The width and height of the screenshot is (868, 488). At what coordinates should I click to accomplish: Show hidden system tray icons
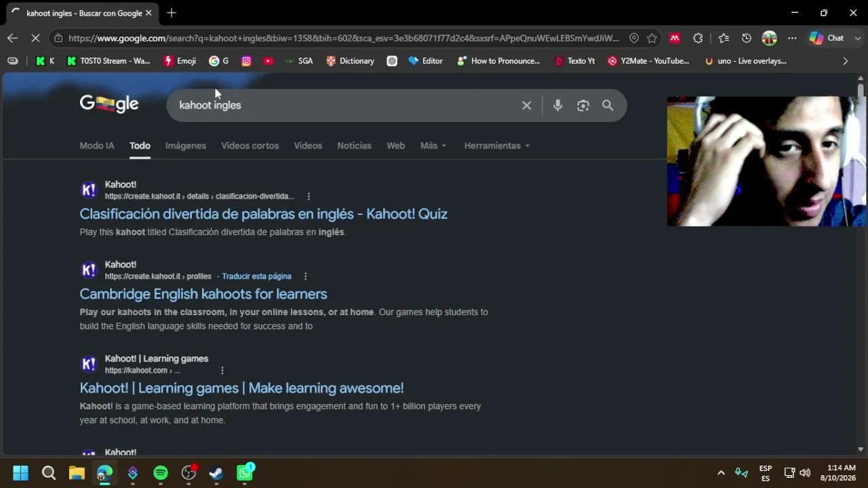[721, 473]
